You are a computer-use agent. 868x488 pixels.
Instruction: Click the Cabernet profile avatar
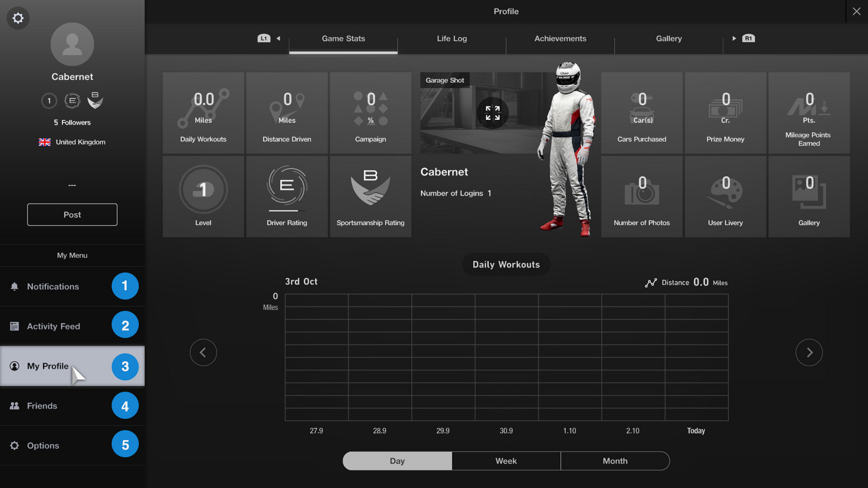[72, 44]
